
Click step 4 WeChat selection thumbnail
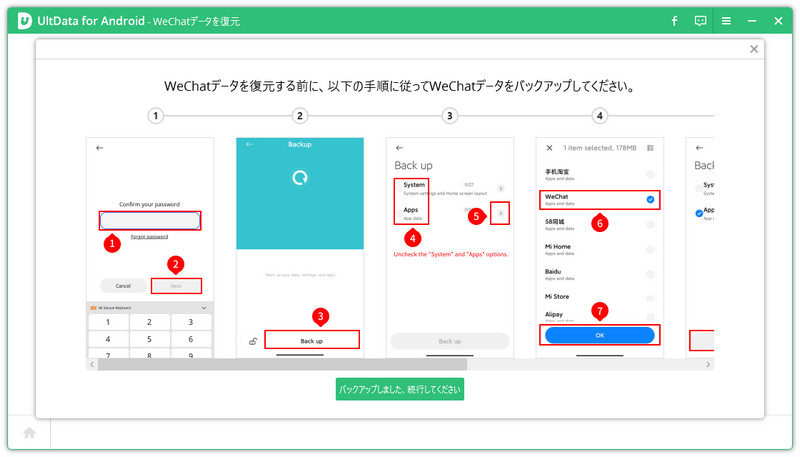600,247
